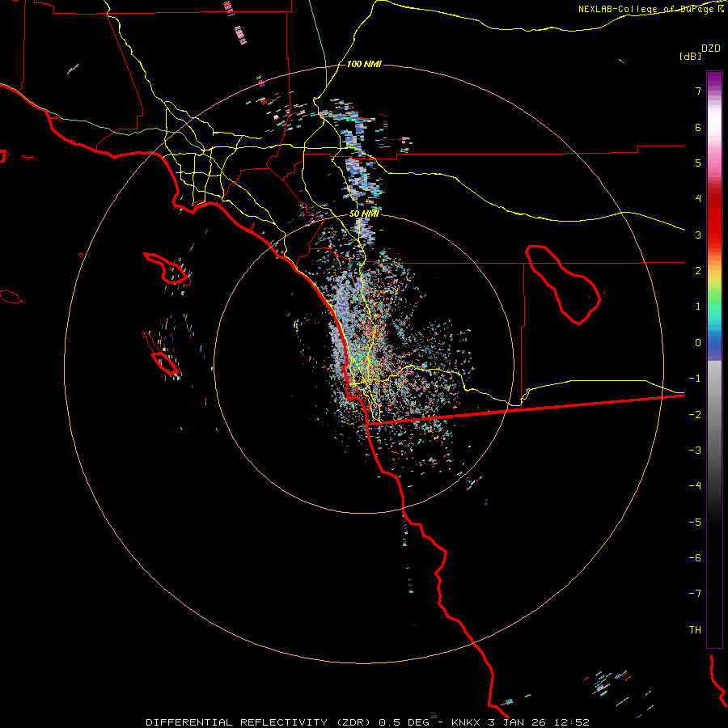This screenshot has width=728, height=728.
Task: Click the NEXLAB-College of DuPage watermark text
Action: point(651,9)
